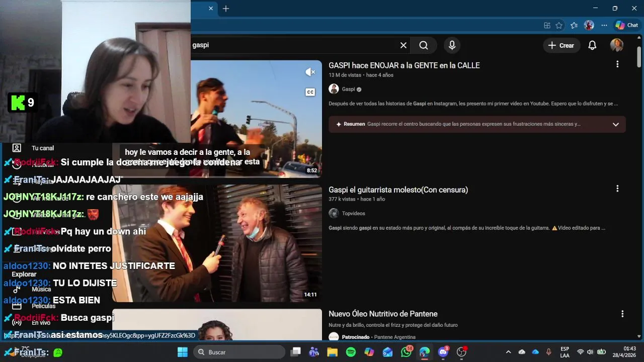Viewport: 644px width, 362px height.
Task: Open Nuevo Óleo Nutritivo de Pantene ad
Action: pos(383,314)
